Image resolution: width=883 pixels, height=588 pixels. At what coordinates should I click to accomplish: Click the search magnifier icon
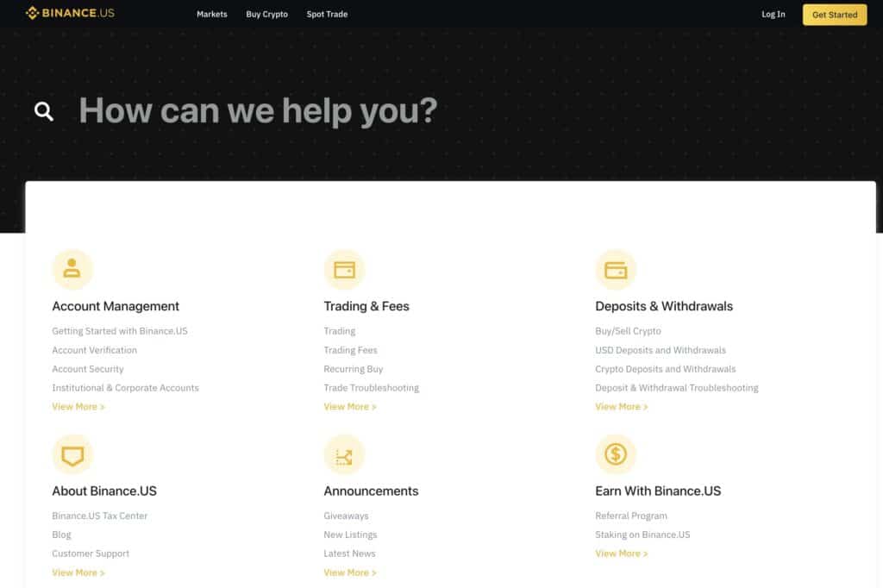point(44,111)
